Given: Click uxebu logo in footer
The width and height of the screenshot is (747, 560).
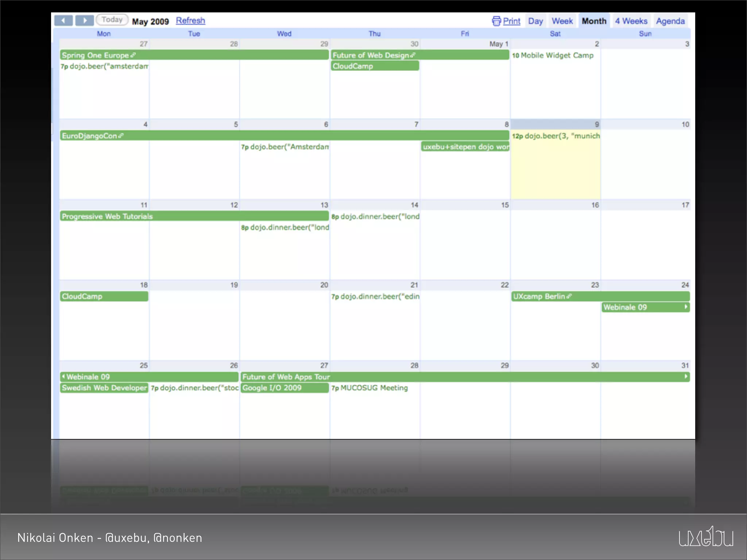Looking at the screenshot, I should [706, 537].
